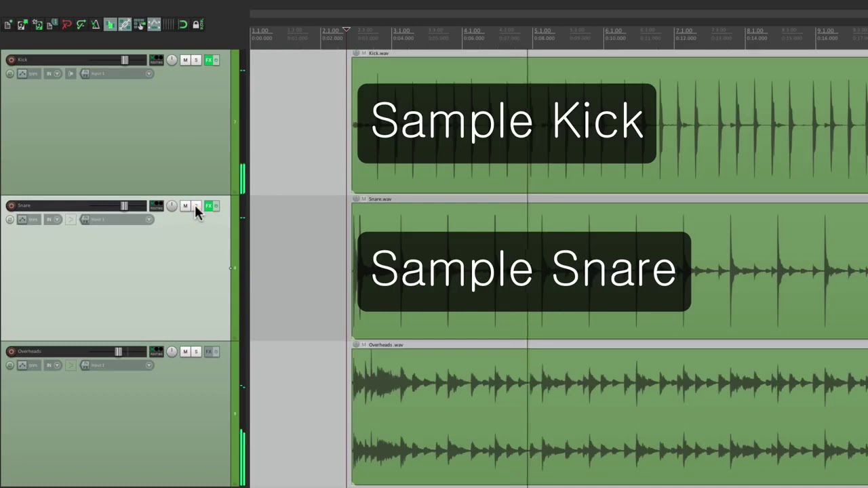Click the Kick track pan knob
Viewport: 868px width, 488px height.
[172, 60]
